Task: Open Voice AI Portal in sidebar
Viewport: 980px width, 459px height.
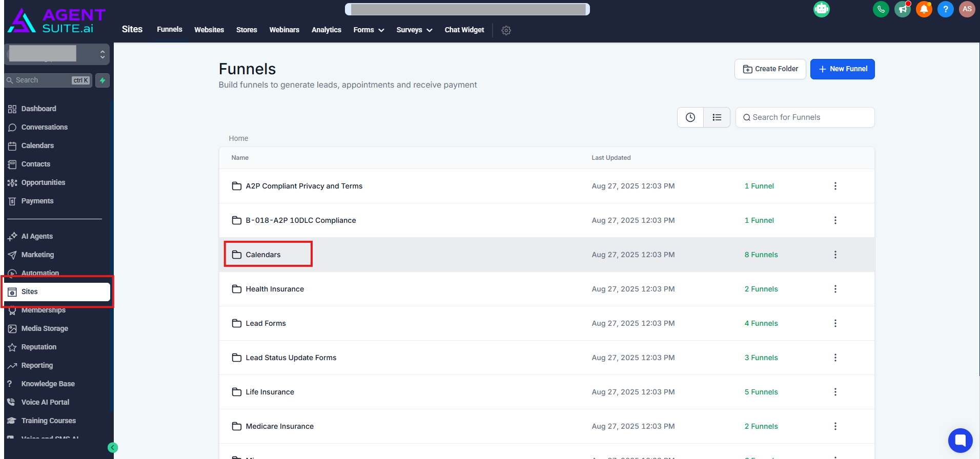Action: tap(45, 402)
